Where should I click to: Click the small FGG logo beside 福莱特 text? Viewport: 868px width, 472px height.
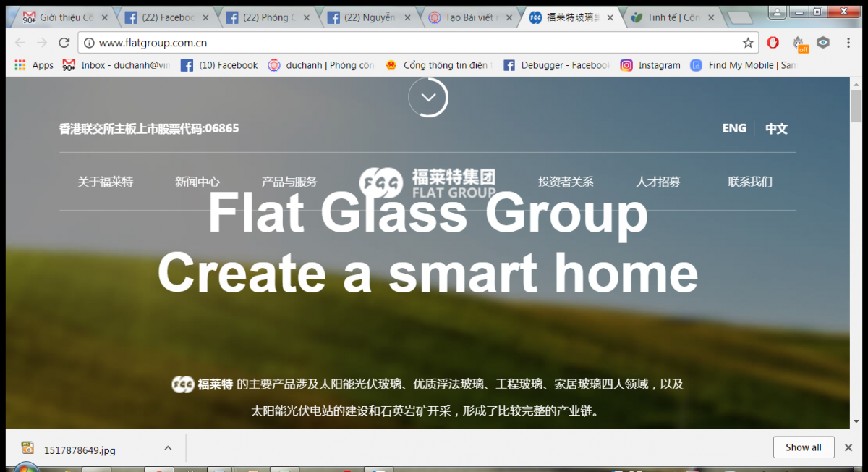click(x=182, y=384)
